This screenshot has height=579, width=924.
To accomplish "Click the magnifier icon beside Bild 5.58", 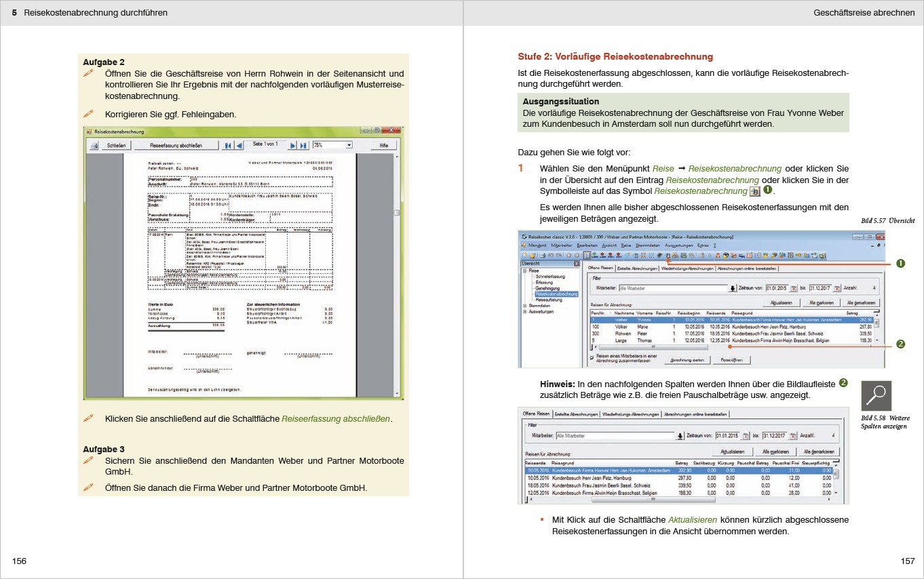I will pyautogui.click(x=876, y=395).
